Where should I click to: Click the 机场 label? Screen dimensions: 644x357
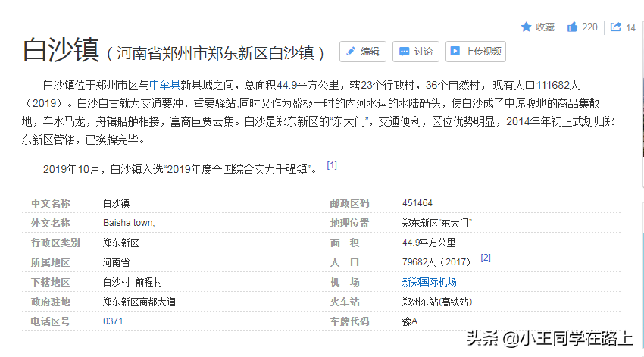point(345,282)
